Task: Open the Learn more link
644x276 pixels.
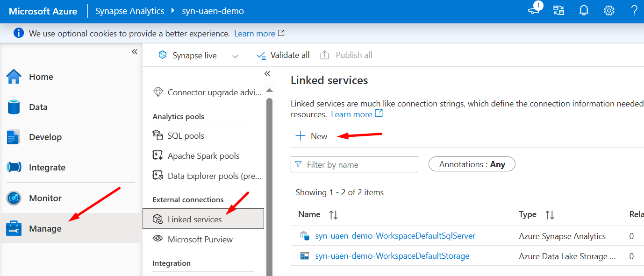Action: point(352,114)
